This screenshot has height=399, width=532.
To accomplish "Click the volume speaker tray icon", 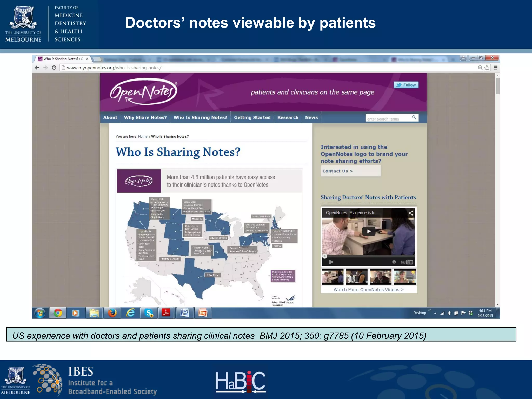I will pyautogui.click(x=449, y=313).
